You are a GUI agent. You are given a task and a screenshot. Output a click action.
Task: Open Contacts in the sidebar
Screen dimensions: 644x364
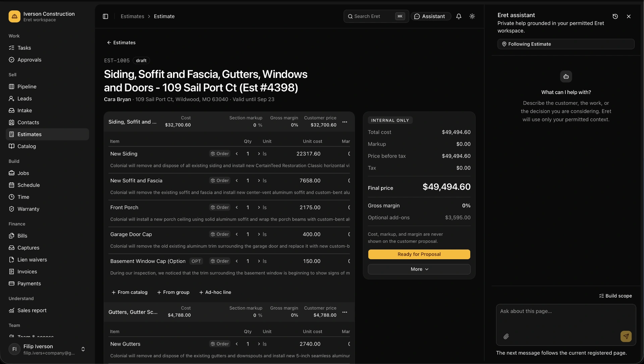click(x=47, y=123)
